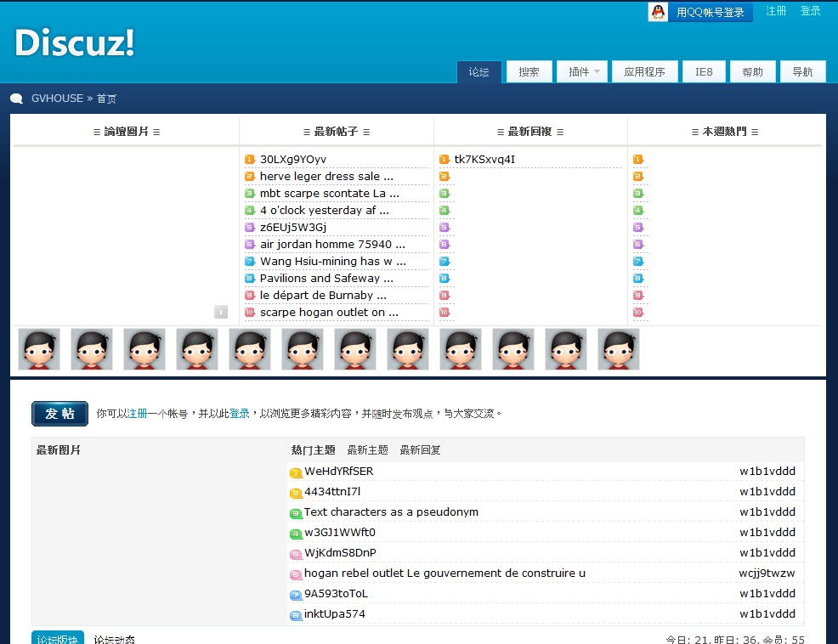Image resolution: width=838 pixels, height=644 pixels.
Task: Click the pink icon beside WjKdmS8DnP
Action: coord(296,554)
